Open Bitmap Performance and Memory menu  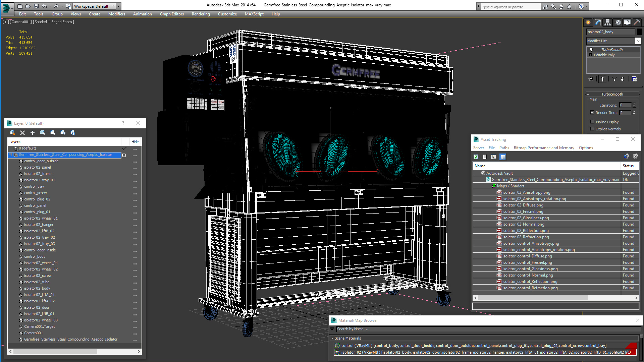[x=544, y=148]
